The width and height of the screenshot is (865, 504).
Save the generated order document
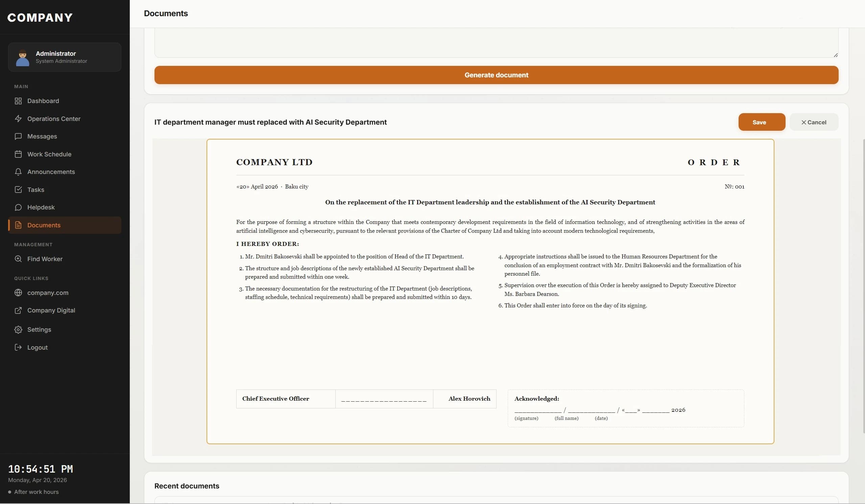762,122
